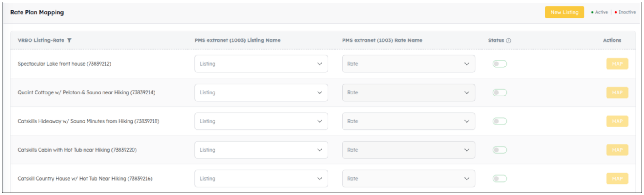Click the PMS extranet Listing Name column header
Image resolution: width=644 pixels, height=195 pixels.
(237, 40)
